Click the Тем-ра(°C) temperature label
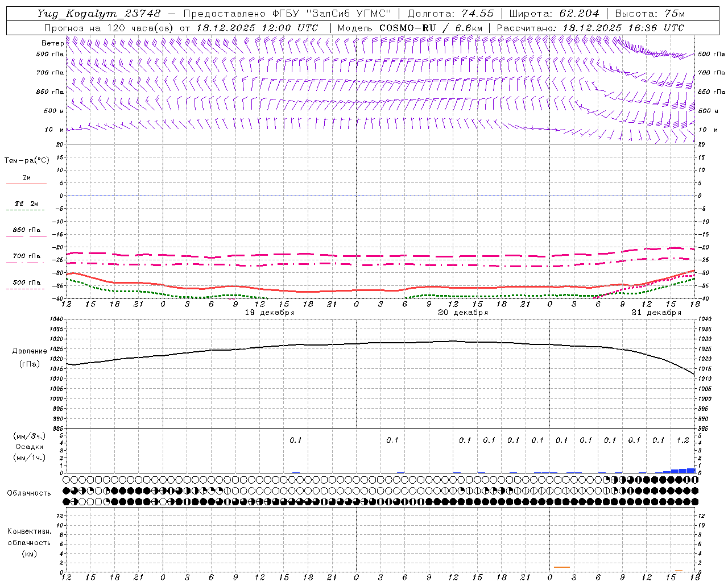The width and height of the screenshot is (728, 582). pos(27,161)
